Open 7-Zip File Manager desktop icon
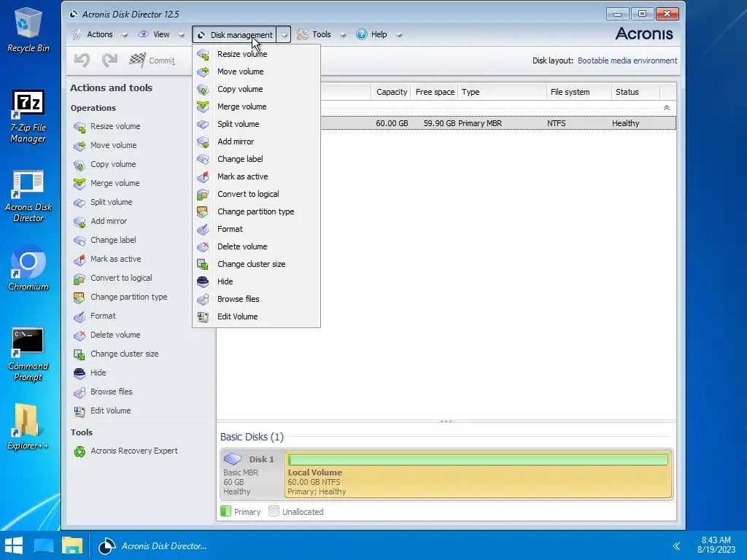Viewport: 747px width, 560px height. [x=28, y=117]
